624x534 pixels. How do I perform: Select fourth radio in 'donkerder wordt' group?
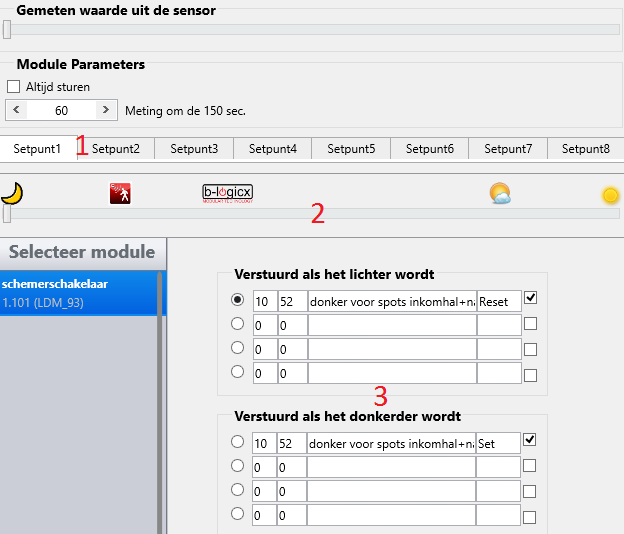tap(238, 513)
